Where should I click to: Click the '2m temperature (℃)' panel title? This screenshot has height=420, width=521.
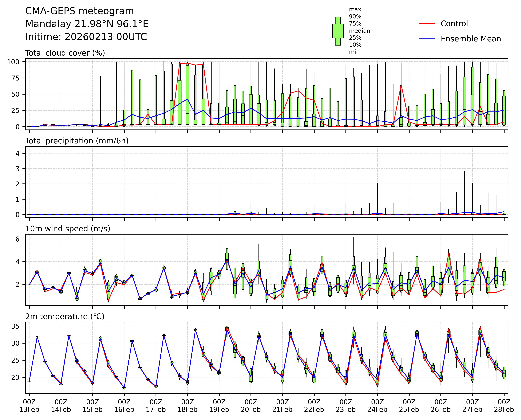coord(65,316)
